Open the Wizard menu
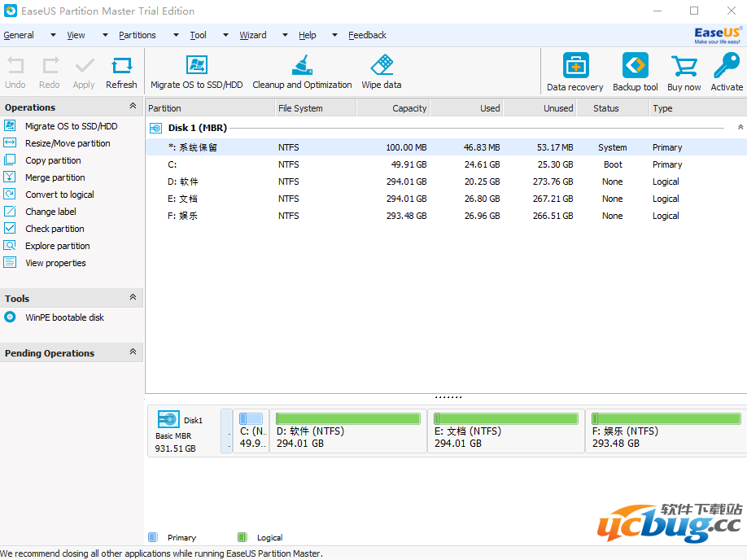This screenshot has height=560, width=747. click(x=253, y=35)
